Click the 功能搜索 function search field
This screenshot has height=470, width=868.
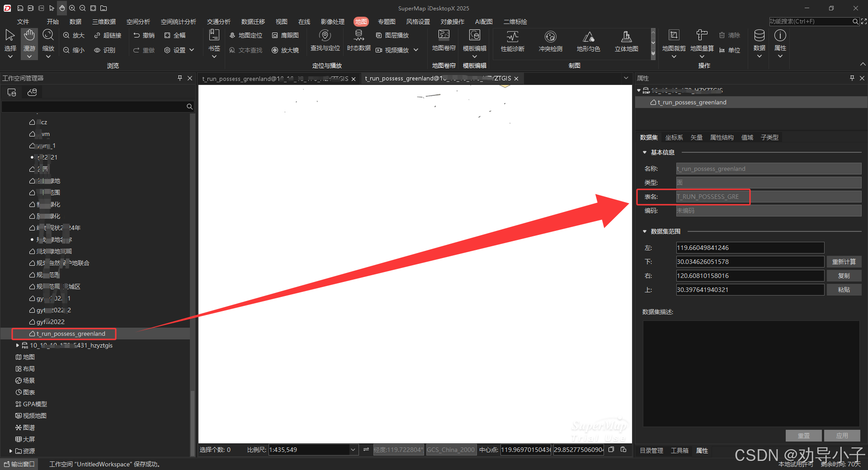point(810,21)
